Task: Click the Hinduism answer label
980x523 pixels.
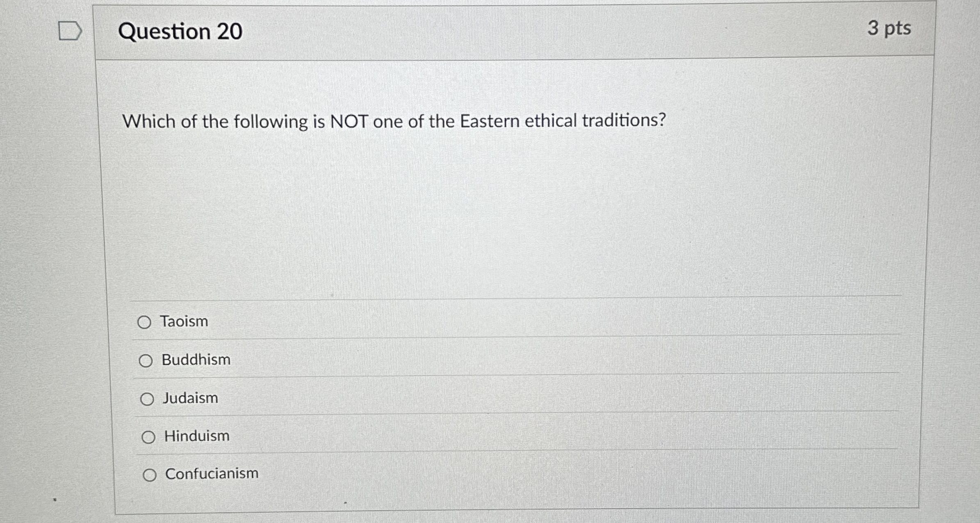Action: click(196, 436)
